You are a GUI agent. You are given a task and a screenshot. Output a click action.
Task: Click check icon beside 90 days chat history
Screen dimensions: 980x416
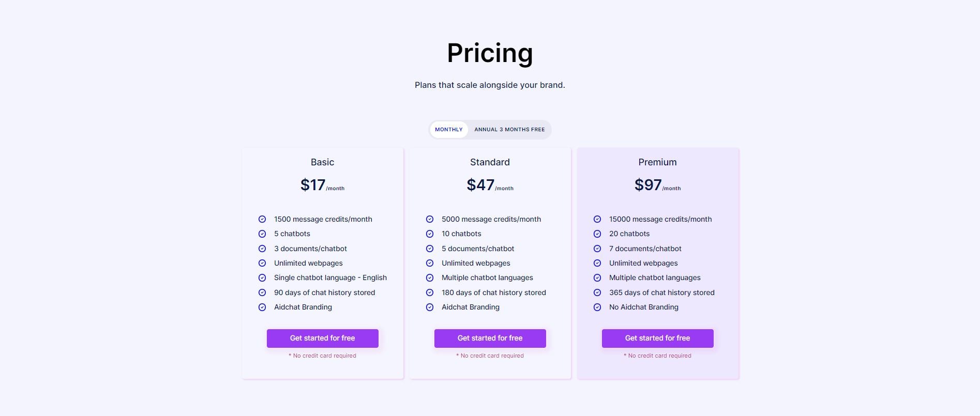(262, 292)
